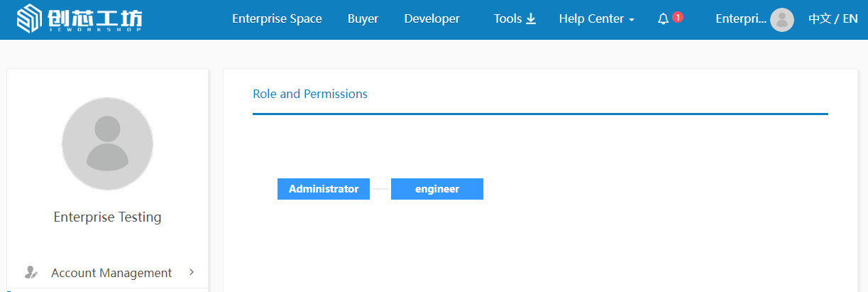
Task: Click the IC Workshop logo icon
Action: click(29, 19)
